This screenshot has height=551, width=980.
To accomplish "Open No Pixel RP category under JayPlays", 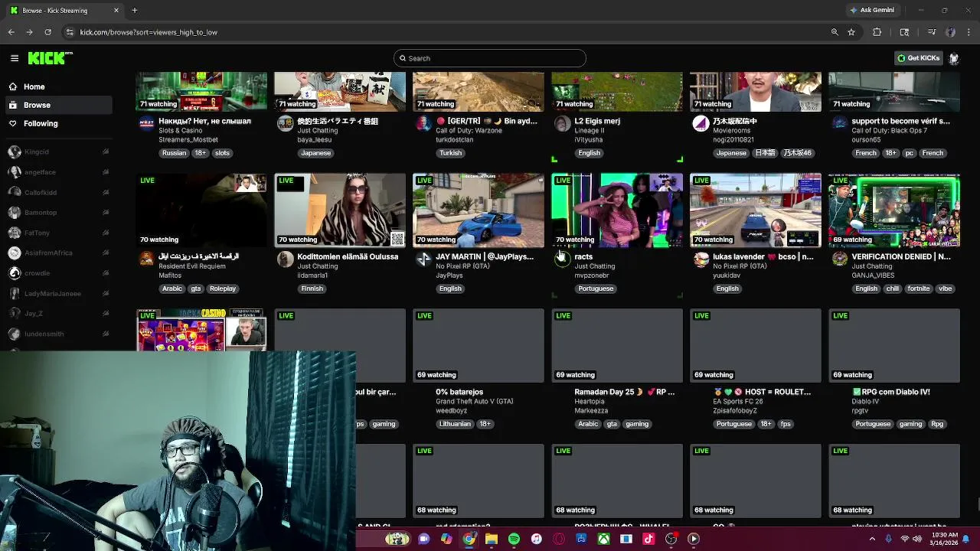I will (462, 266).
